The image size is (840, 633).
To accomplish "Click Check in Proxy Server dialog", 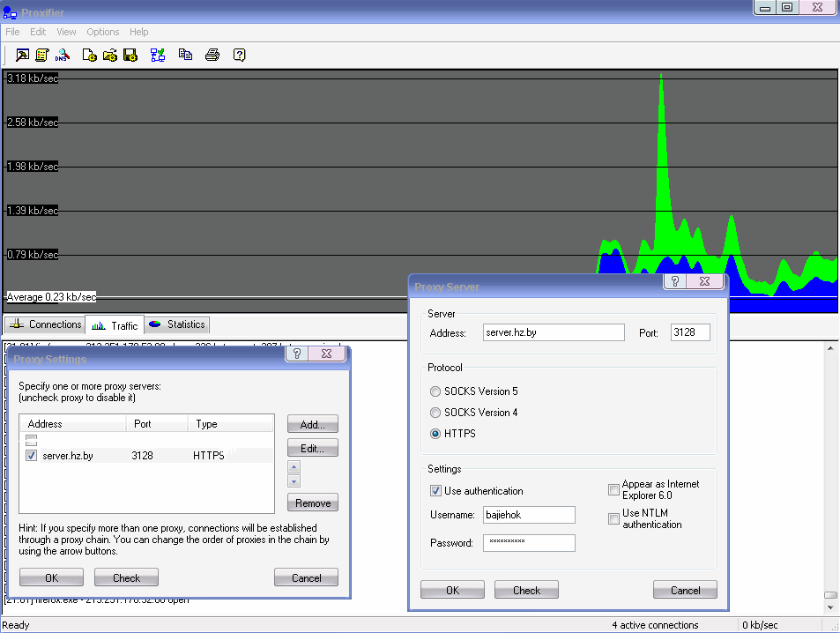I will point(526,590).
